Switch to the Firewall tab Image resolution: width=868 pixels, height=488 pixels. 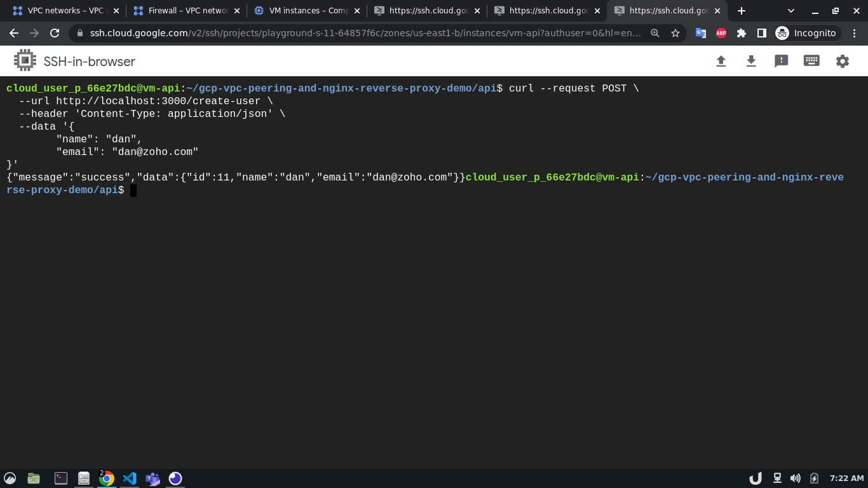186,11
